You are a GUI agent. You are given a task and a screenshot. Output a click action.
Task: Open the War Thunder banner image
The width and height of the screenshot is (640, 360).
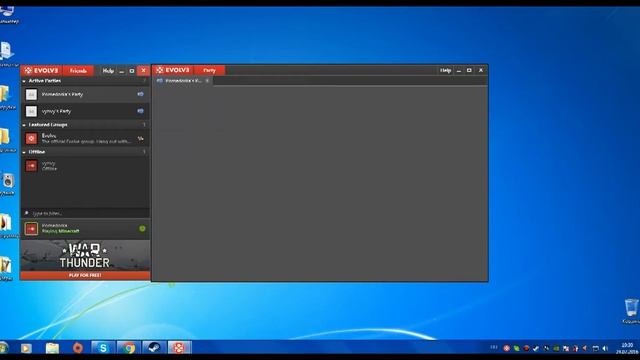[x=85, y=256]
